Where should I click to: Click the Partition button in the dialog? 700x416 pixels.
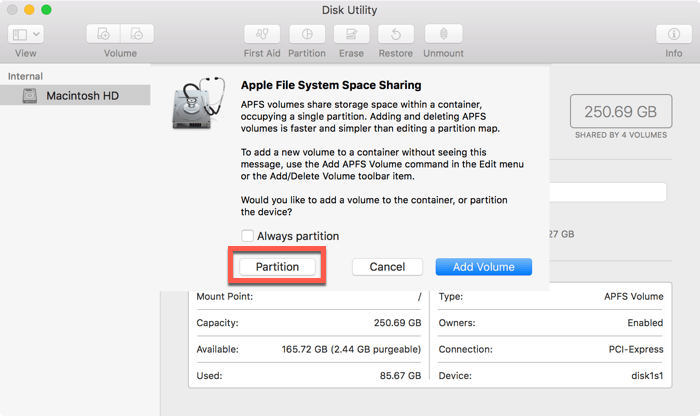277,267
